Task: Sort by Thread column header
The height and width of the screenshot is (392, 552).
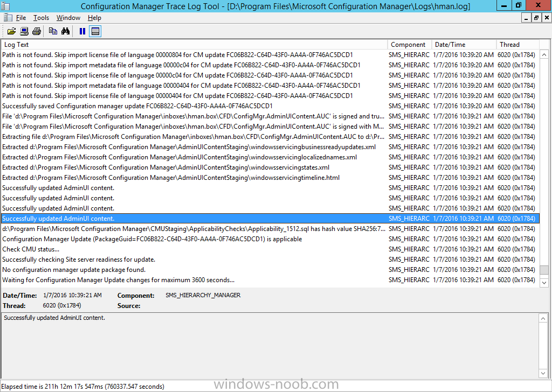Action: (517, 45)
